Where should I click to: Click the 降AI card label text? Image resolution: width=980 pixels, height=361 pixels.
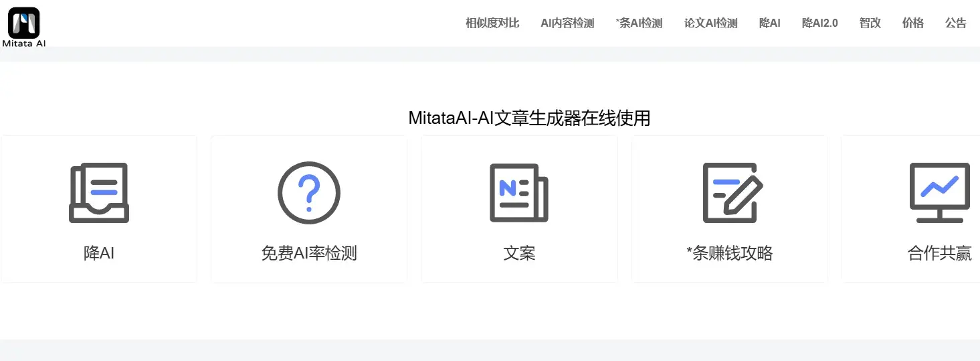(x=99, y=253)
